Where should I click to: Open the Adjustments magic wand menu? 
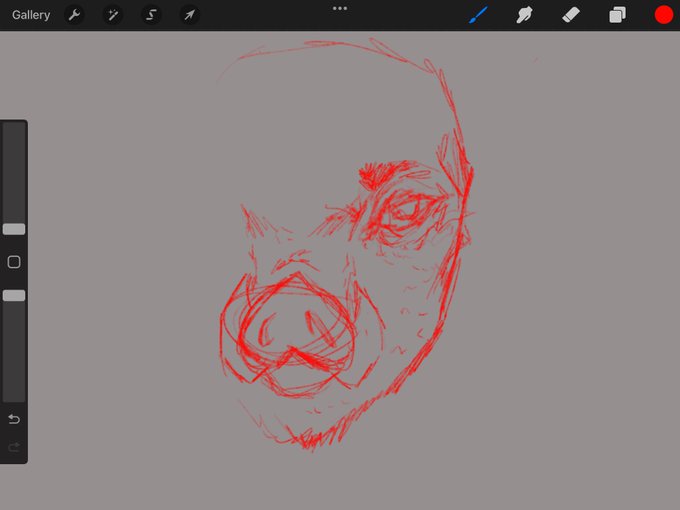113,15
